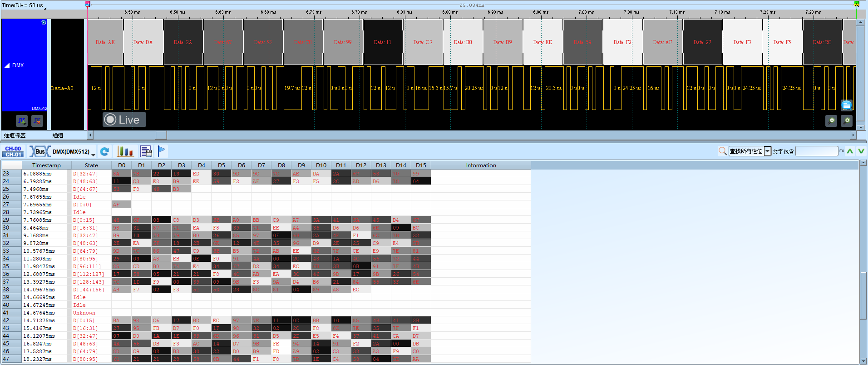This screenshot has height=365, width=868.
Task: Click the State column header
Action: [x=91, y=165]
